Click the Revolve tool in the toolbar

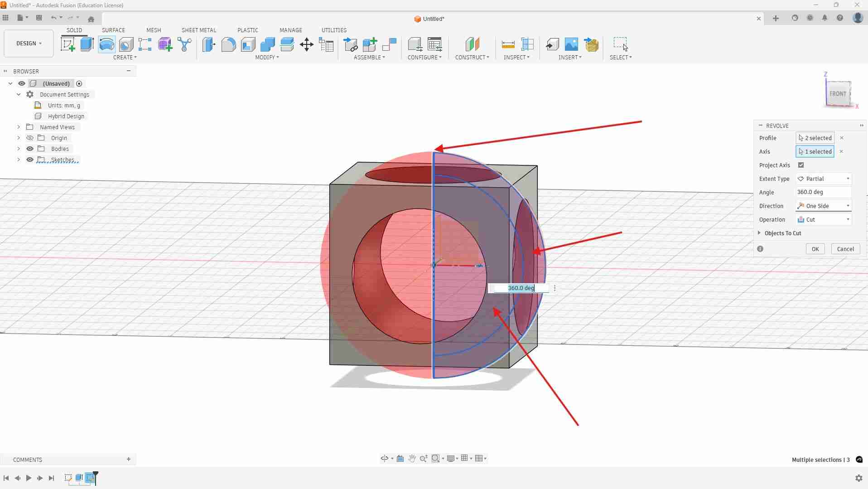(106, 44)
